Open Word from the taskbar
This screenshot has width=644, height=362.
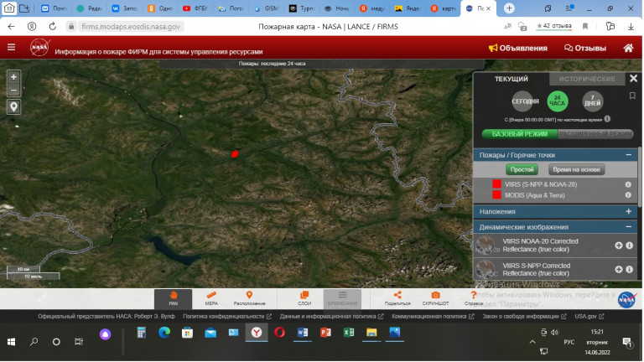click(x=302, y=333)
